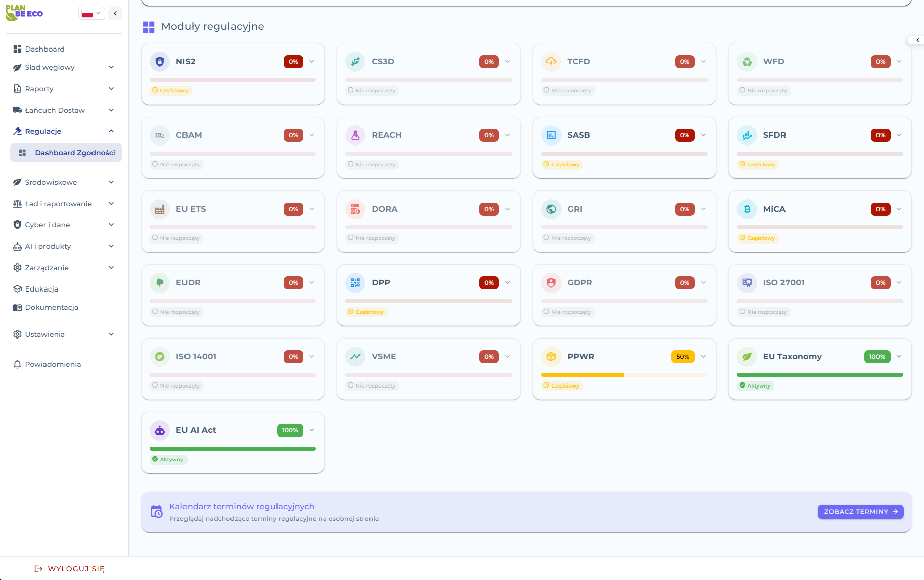Open the WFD recycling icon
This screenshot has height=580, width=924.
coord(747,61)
